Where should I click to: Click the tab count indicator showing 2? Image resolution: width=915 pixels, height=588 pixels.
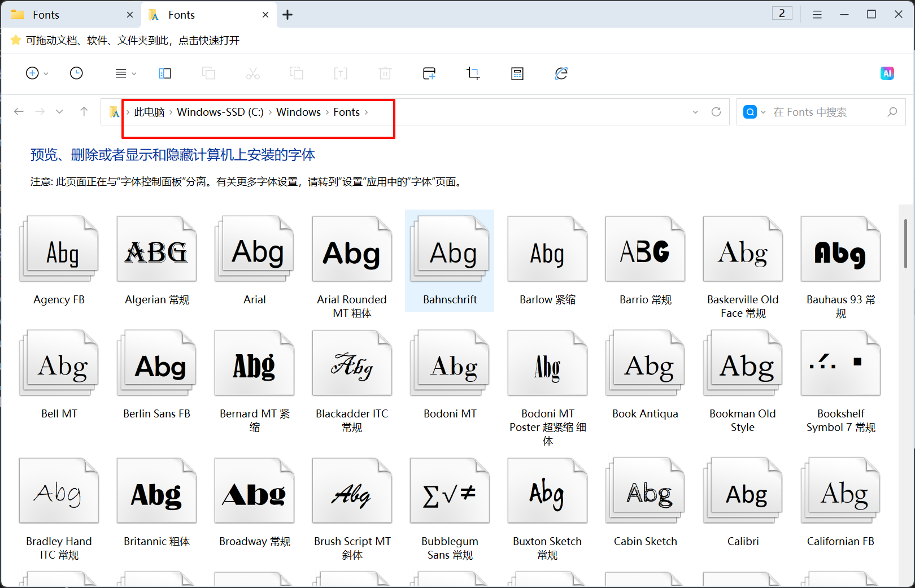[x=782, y=14]
